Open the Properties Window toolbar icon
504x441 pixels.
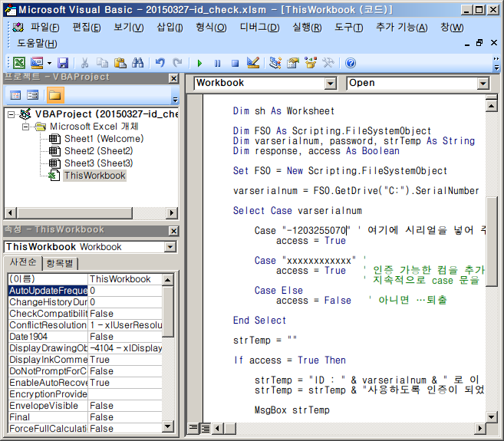coord(293,63)
